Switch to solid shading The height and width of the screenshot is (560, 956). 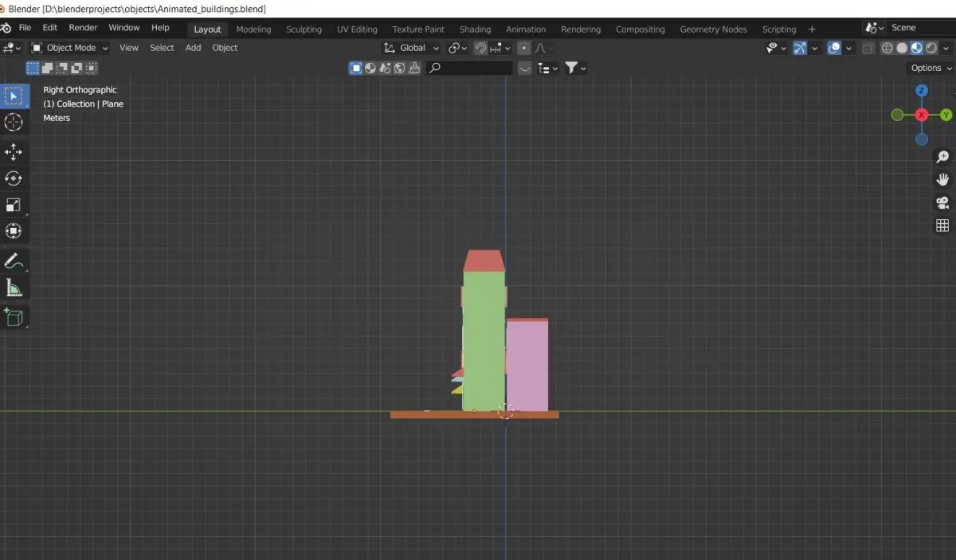point(902,48)
